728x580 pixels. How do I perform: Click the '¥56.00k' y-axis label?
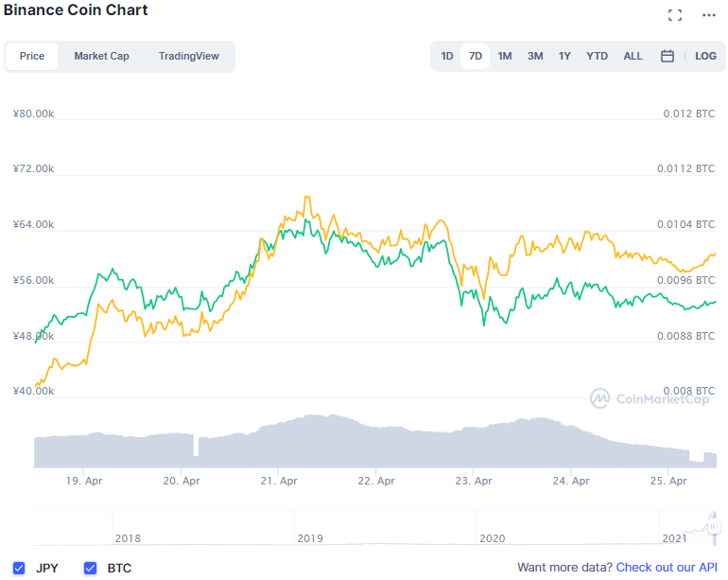33,280
